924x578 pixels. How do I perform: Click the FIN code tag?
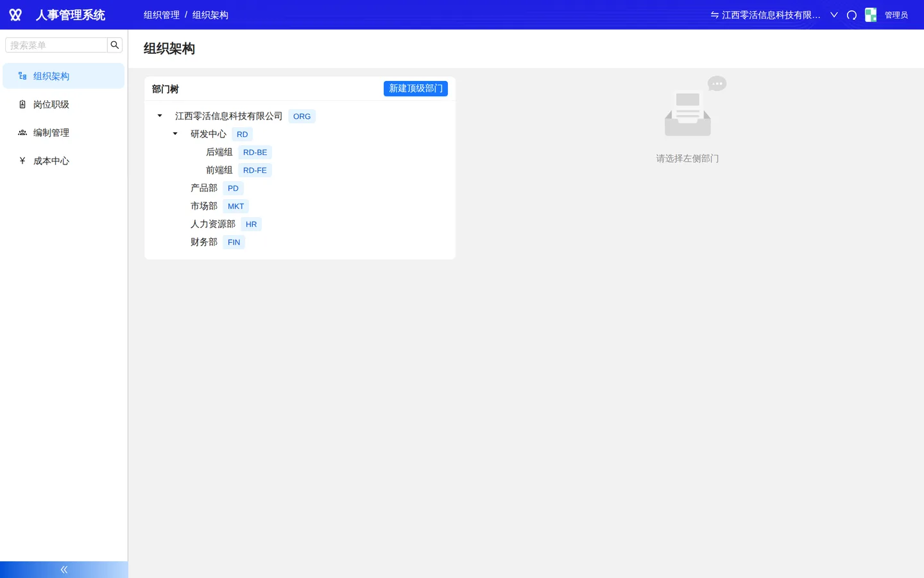pyautogui.click(x=234, y=242)
